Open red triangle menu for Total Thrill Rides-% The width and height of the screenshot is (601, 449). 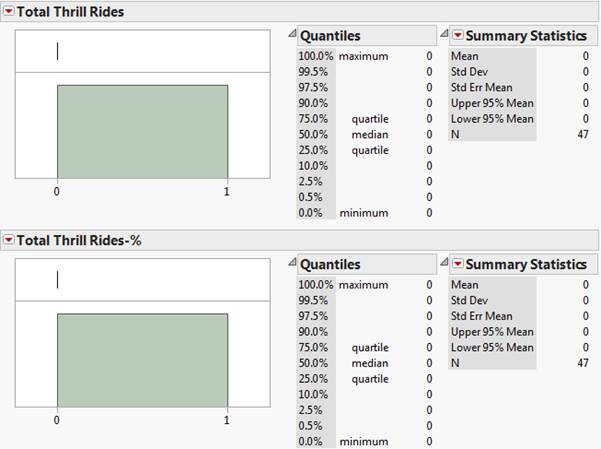pyautogui.click(x=9, y=240)
